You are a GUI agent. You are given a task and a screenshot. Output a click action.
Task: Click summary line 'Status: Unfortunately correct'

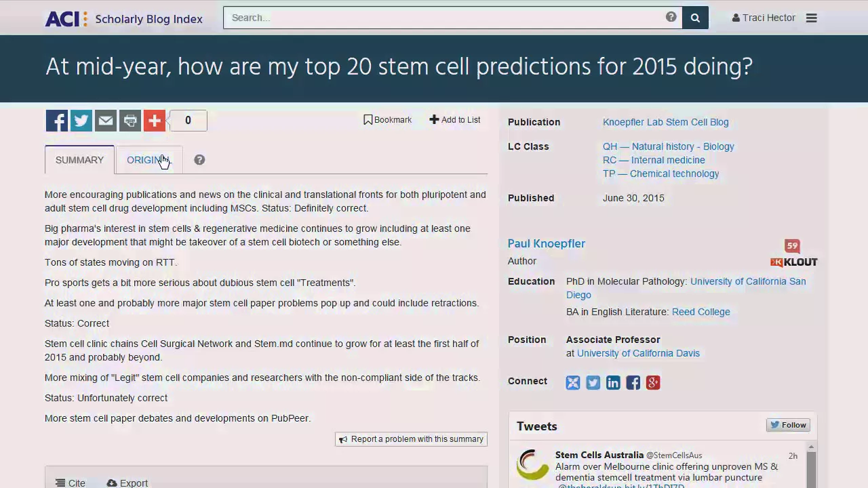(106, 398)
